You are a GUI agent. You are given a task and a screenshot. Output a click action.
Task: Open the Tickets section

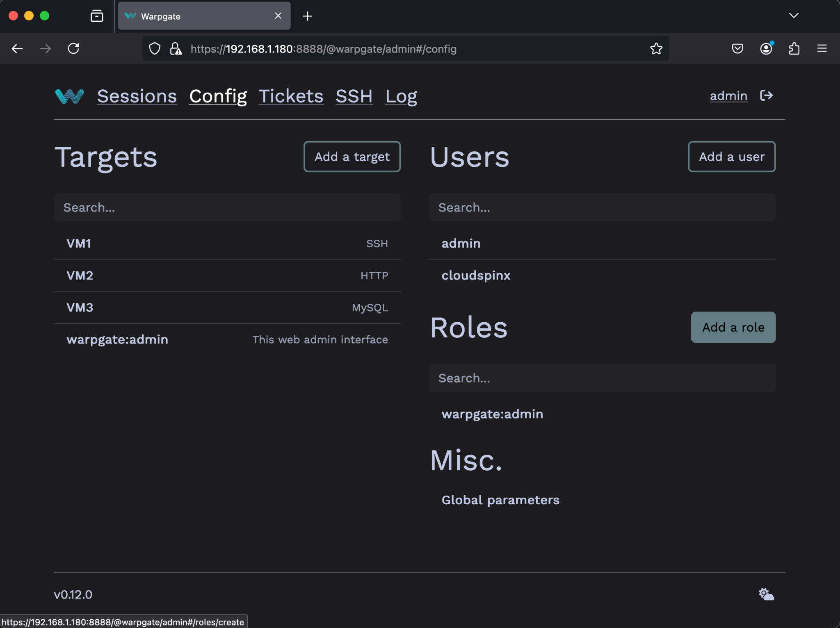[291, 96]
